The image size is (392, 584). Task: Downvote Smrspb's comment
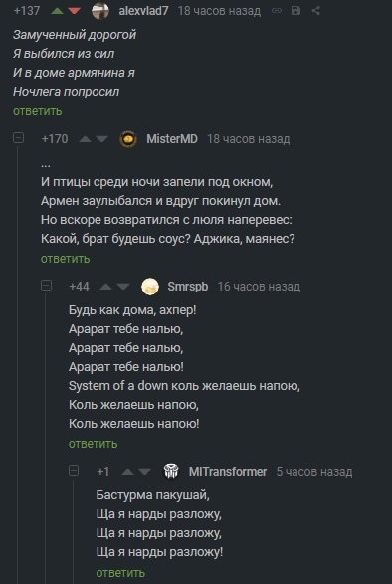[123, 287]
